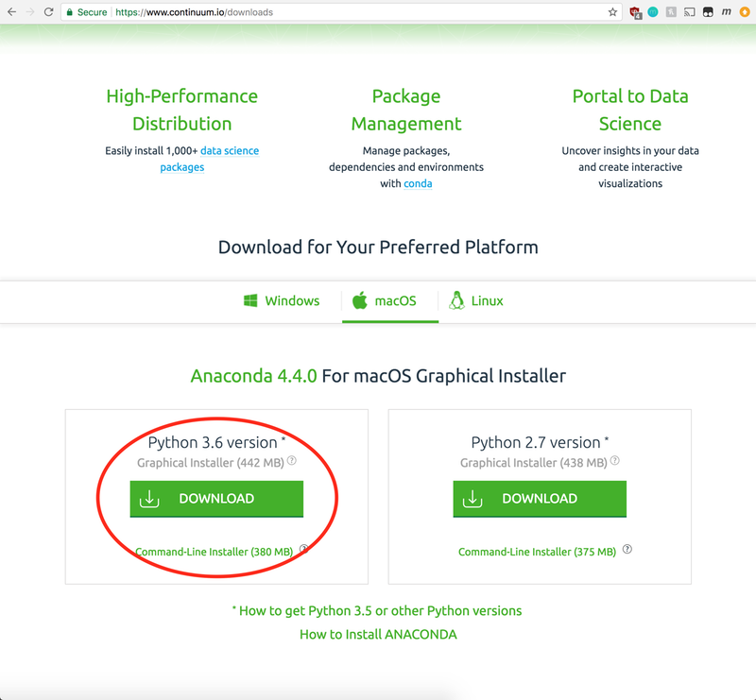Image resolution: width=756 pixels, height=700 pixels.
Task: Click 'Download for Your Preferred Platform' heading
Action: pyautogui.click(x=378, y=247)
